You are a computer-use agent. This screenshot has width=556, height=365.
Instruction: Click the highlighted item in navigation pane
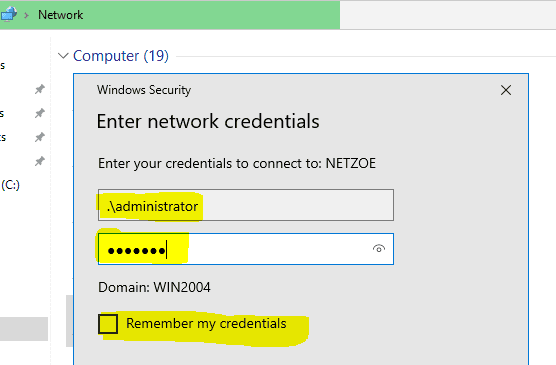tap(24, 329)
